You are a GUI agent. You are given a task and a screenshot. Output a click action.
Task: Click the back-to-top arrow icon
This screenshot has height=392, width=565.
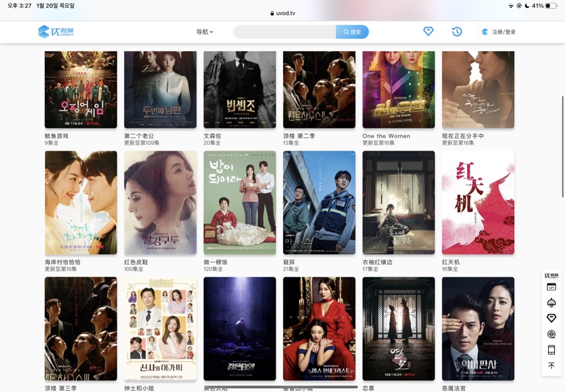pos(551,366)
